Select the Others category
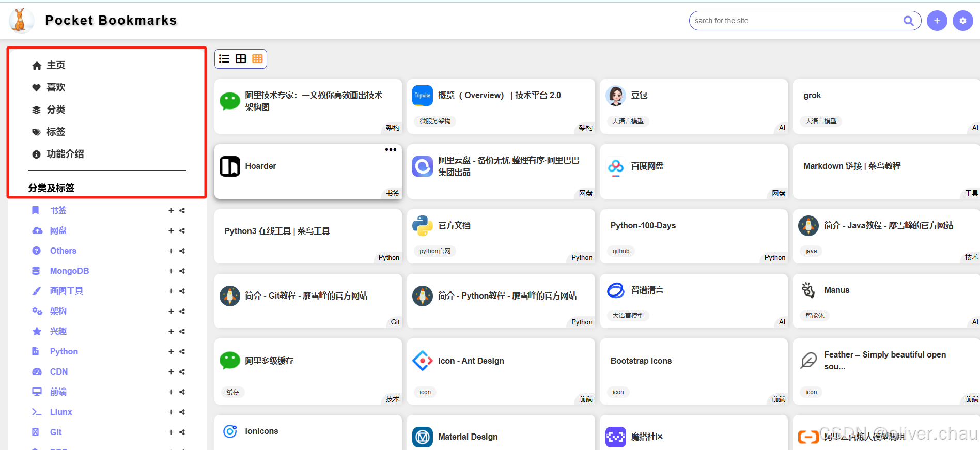The height and width of the screenshot is (450, 980). tap(63, 251)
